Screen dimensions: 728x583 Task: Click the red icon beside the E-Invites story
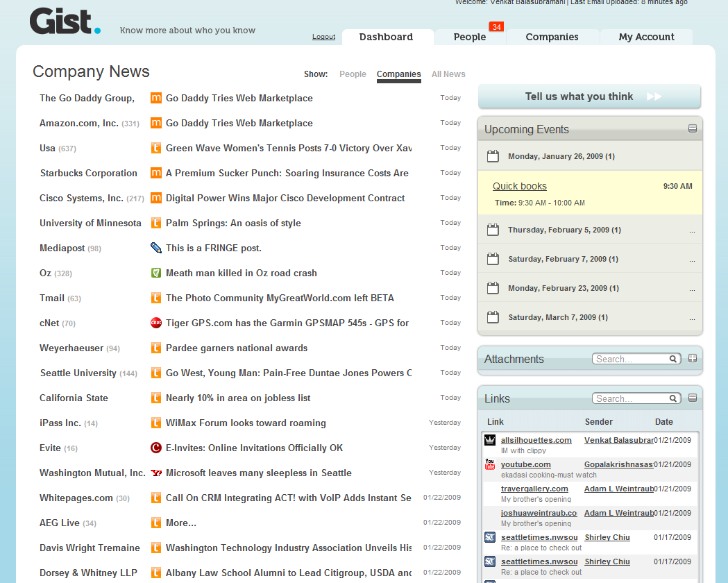click(x=156, y=448)
